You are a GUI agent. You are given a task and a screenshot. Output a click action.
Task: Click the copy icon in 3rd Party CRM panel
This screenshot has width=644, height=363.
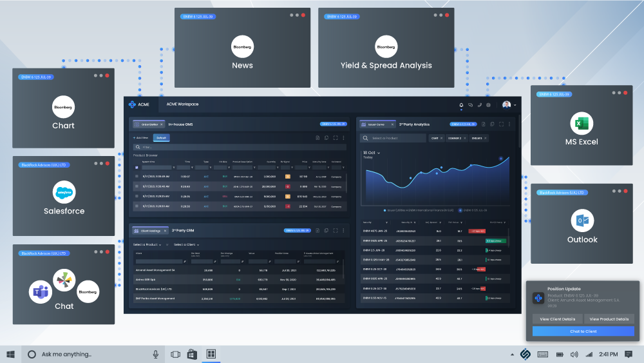pos(327,231)
